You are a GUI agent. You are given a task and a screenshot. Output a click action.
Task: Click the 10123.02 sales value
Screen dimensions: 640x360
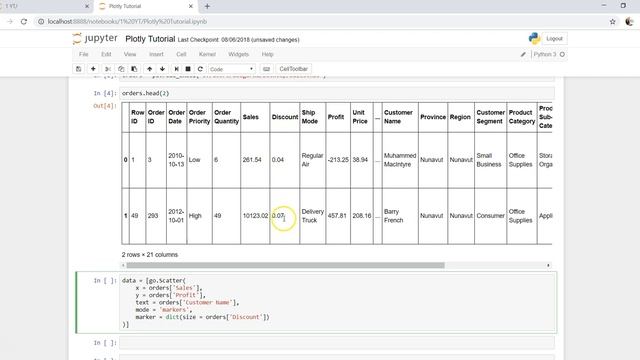coord(255,216)
